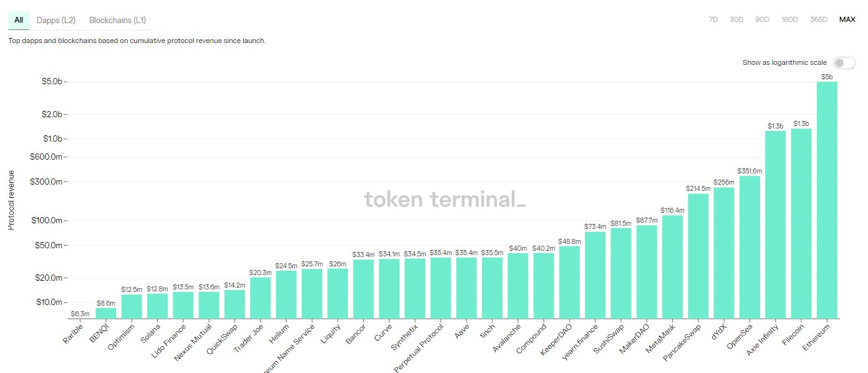The width and height of the screenshot is (868, 373).
Task: Open the Blockchains (L1) tab
Action: pos(117,20)
